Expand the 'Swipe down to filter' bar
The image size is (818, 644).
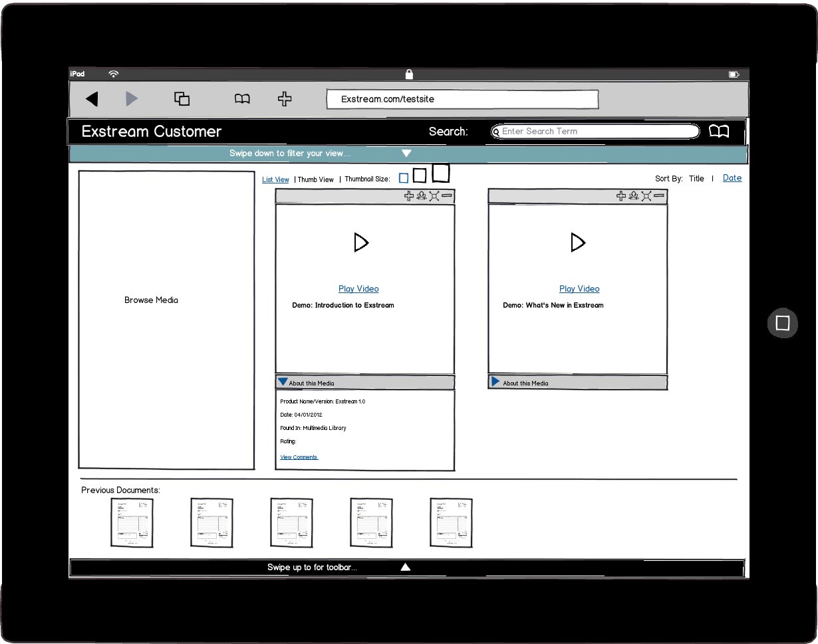click(406, 154)
